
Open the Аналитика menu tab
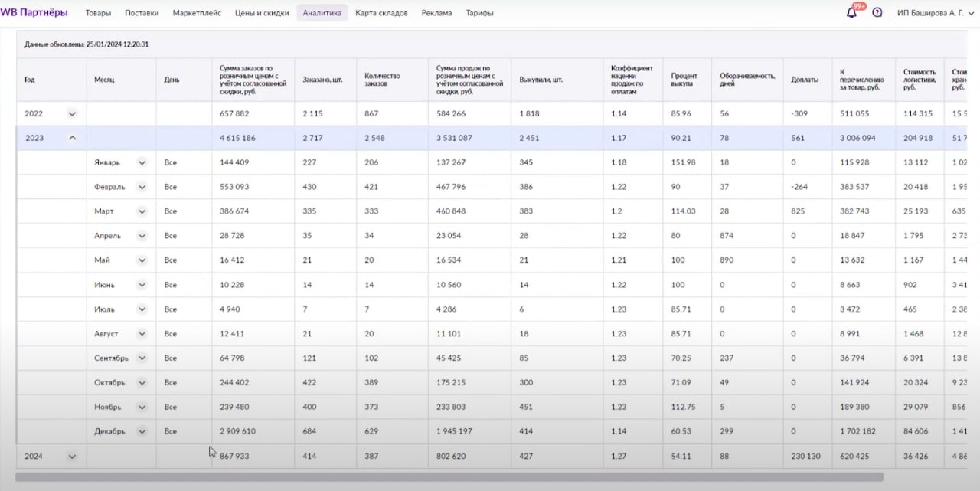tap(322, 13)
